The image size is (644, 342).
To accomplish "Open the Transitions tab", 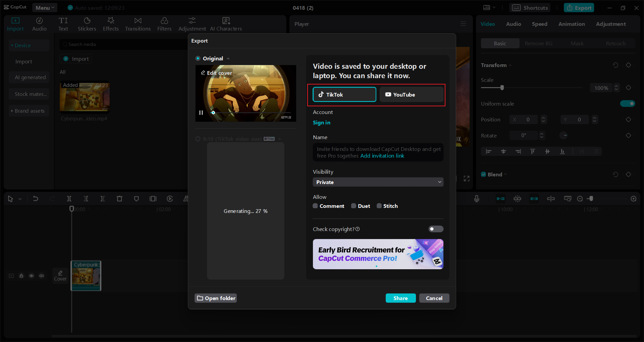I will (138, 24).
